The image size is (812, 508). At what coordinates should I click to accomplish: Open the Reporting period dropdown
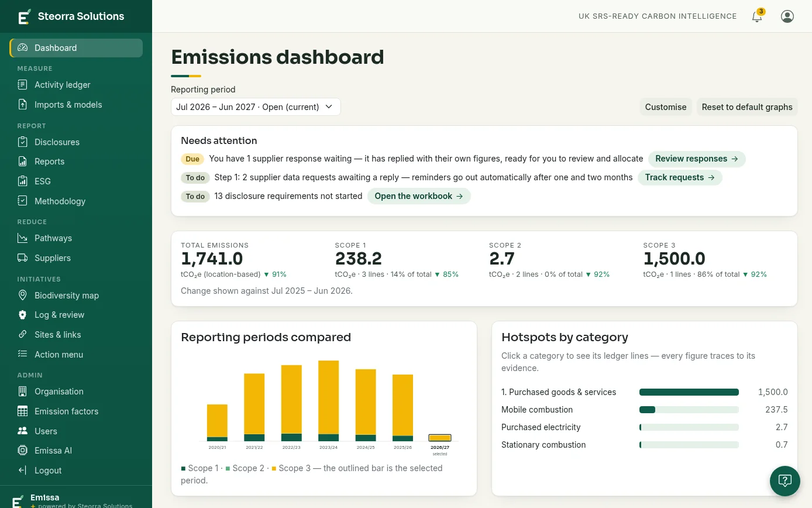(256, 107)
